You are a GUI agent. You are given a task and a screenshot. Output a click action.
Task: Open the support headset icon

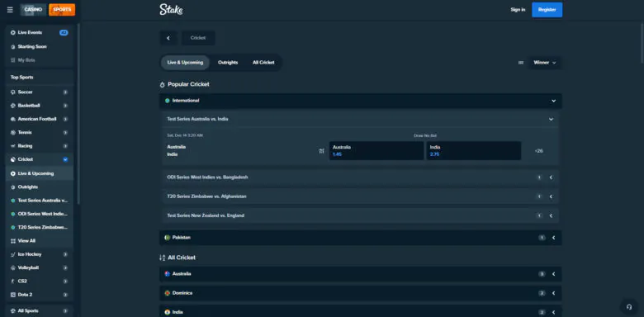629,307
